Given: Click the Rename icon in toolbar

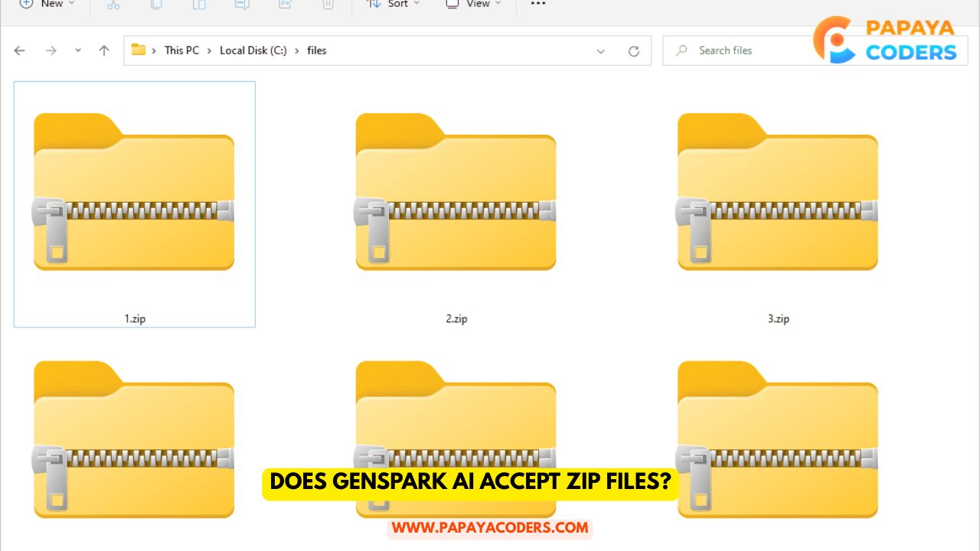Looking at the screenshot, I should [242, 5].
